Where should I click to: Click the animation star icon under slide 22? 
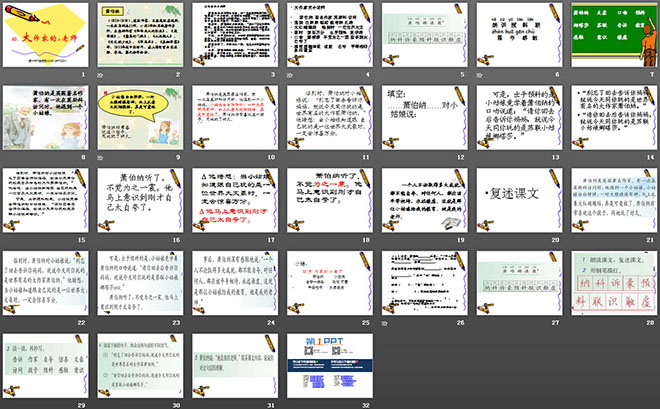coord(7,323)
